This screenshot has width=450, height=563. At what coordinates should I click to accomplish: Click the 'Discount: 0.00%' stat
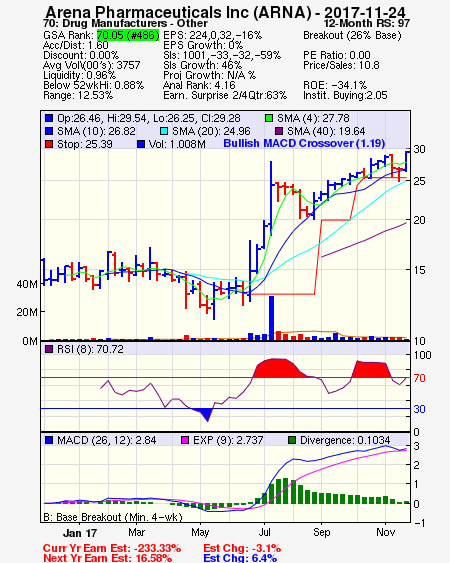81,55
